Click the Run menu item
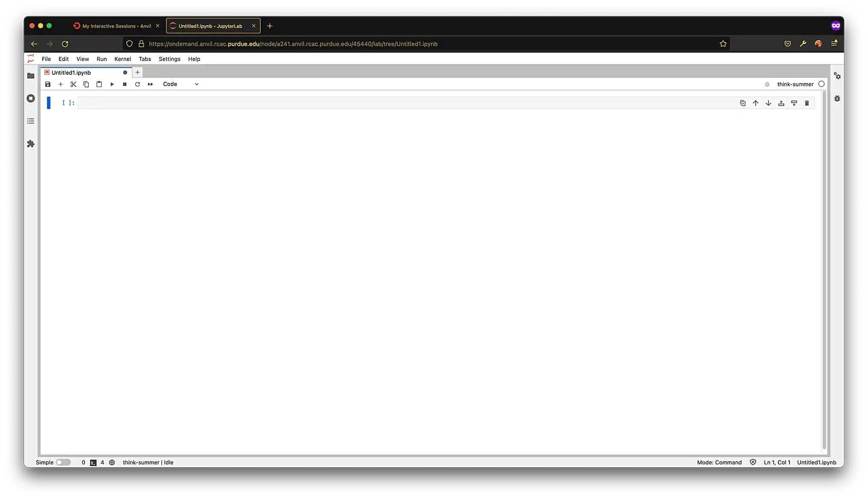Image resolution: width=868 pixels, height=499 pixels. (101, 59)
